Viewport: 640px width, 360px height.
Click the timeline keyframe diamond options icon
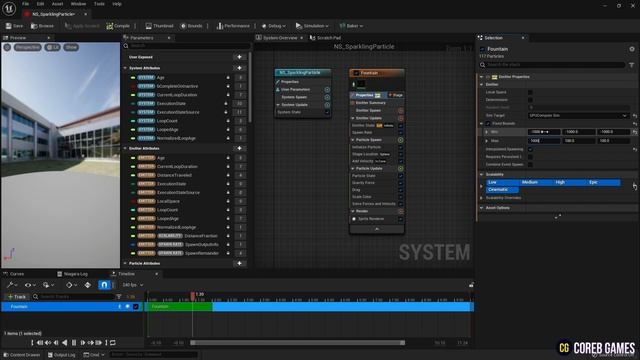pos(71,285)
